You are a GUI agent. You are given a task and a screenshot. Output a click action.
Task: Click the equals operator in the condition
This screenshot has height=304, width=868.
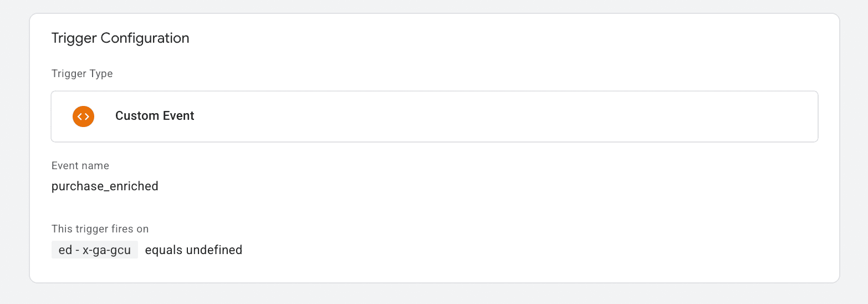[x=164, y=250]
